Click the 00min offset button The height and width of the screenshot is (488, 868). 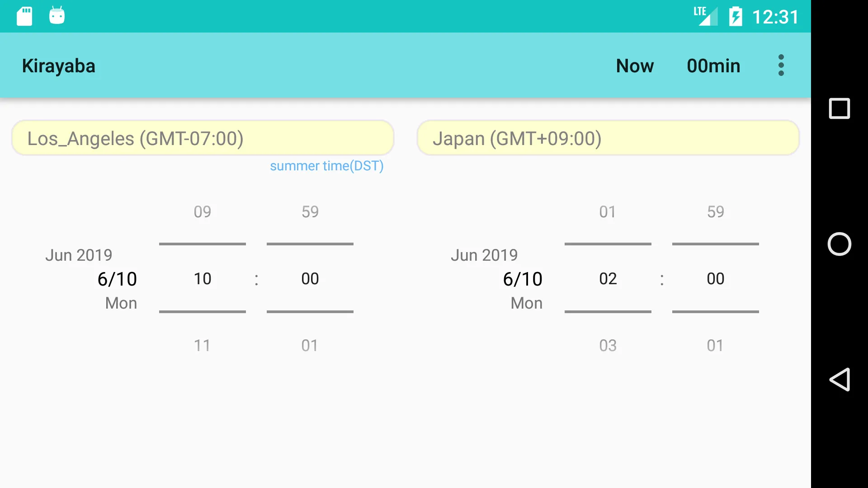[713, 65]
